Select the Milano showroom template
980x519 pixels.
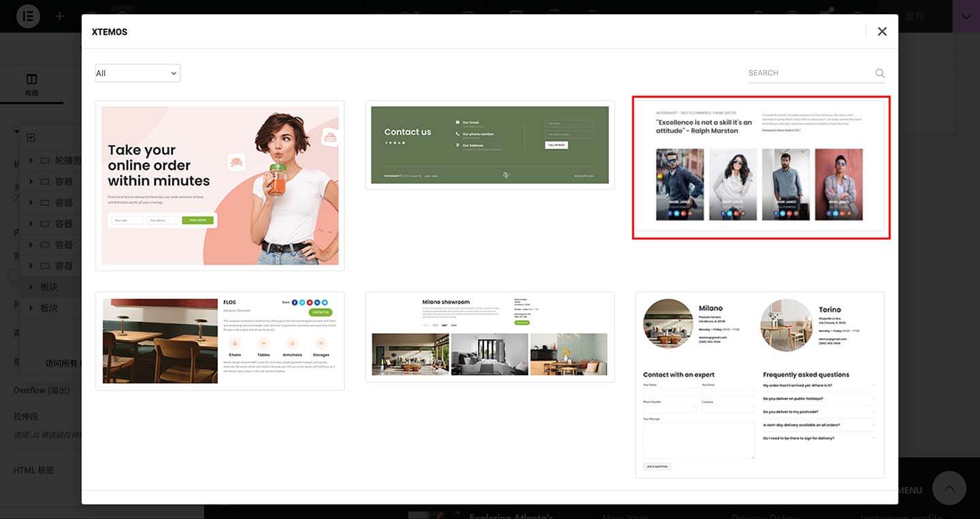coord(490,337)
